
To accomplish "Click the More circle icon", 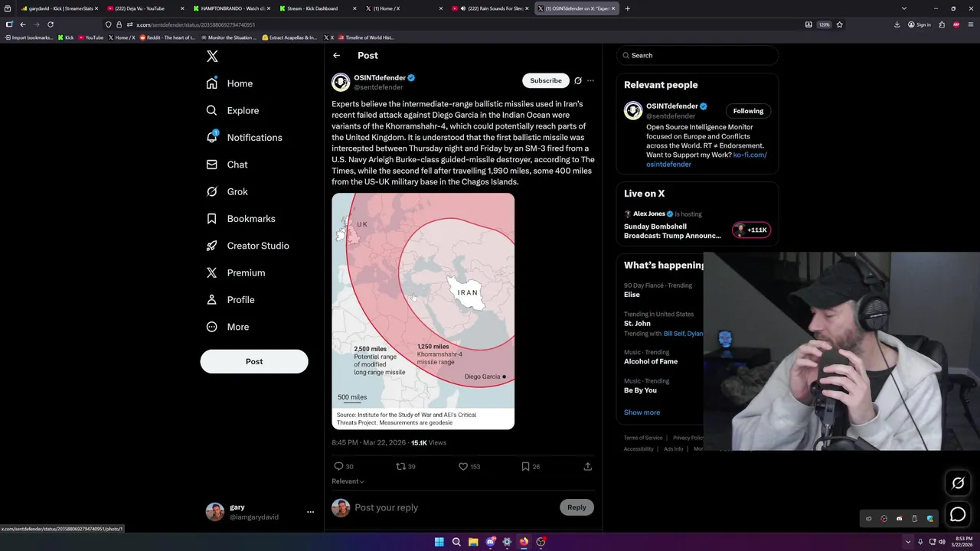I will [212, 327].
